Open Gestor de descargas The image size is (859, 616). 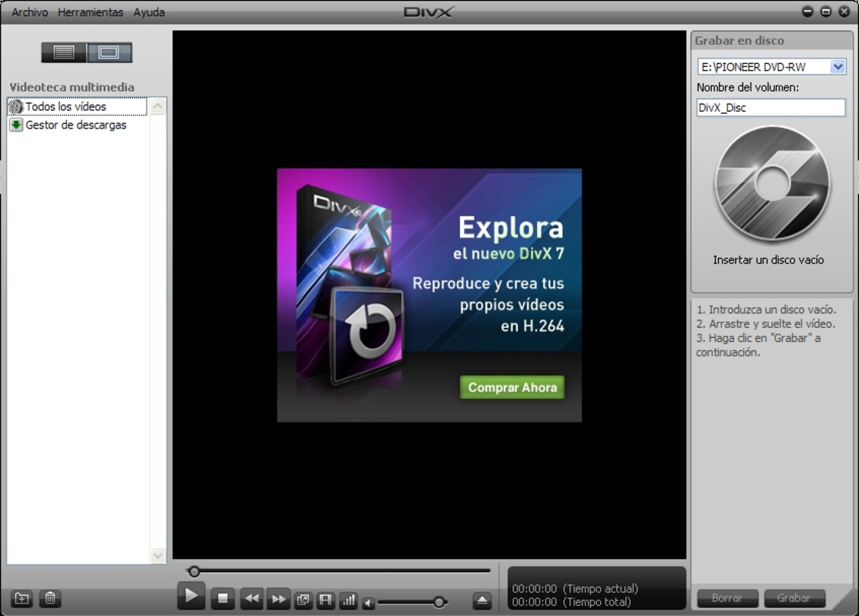[69, 125]
